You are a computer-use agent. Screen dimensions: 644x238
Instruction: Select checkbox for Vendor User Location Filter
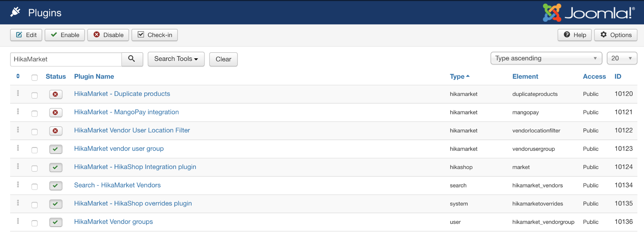[35, 132]
